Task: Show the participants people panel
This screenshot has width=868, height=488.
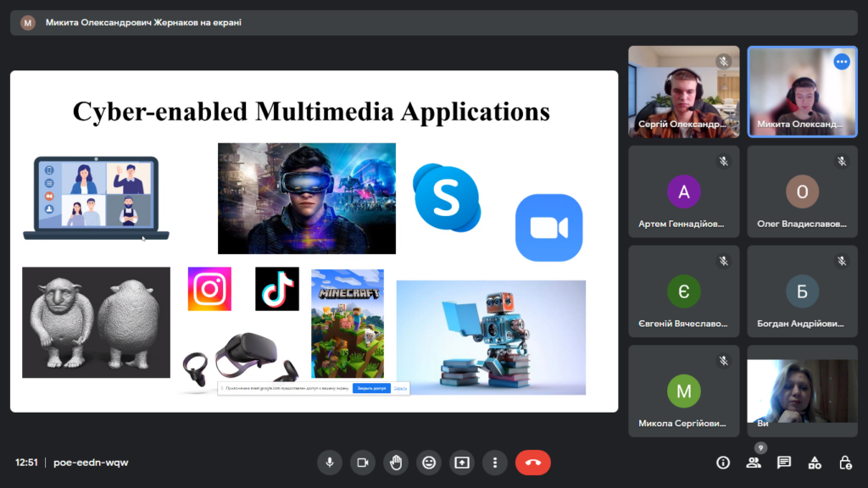Action: pyautogui.click(x=754, y=463)
